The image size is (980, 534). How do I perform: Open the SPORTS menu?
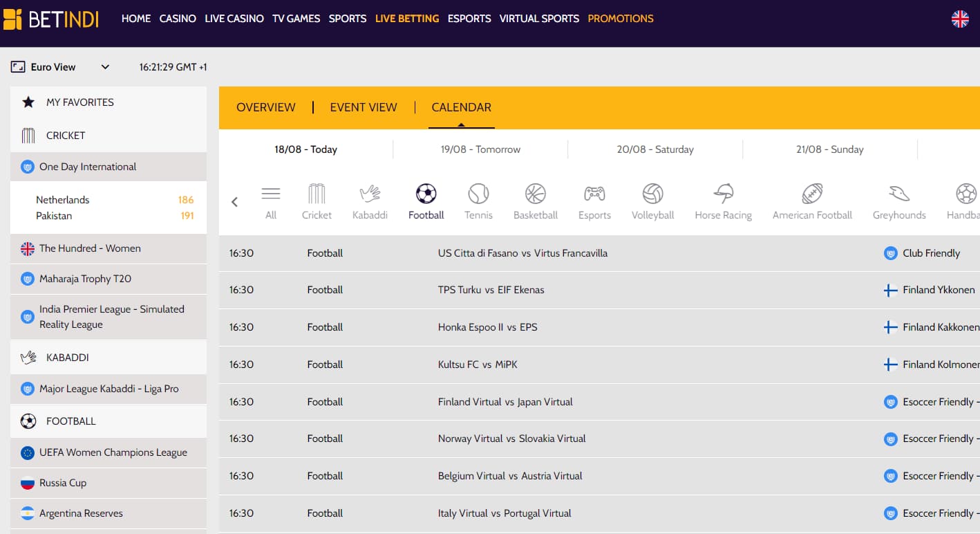[348, 19]
